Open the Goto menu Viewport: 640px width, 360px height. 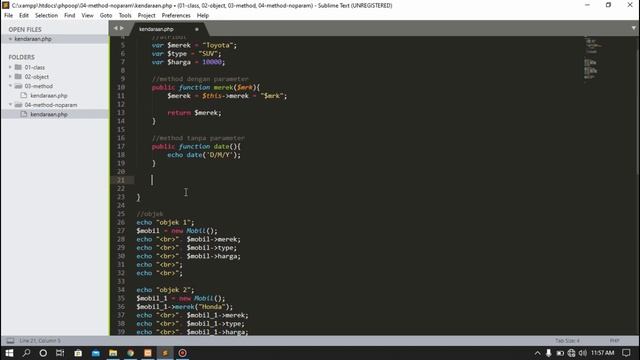[x=106, y=16]
